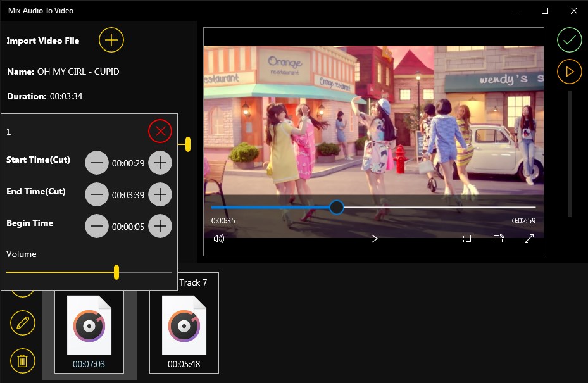Click the remaining time 0:02:59
Image resolution: width=588 pixels, height=383 pixels.
pyautogui.click(x=523, y=220)
